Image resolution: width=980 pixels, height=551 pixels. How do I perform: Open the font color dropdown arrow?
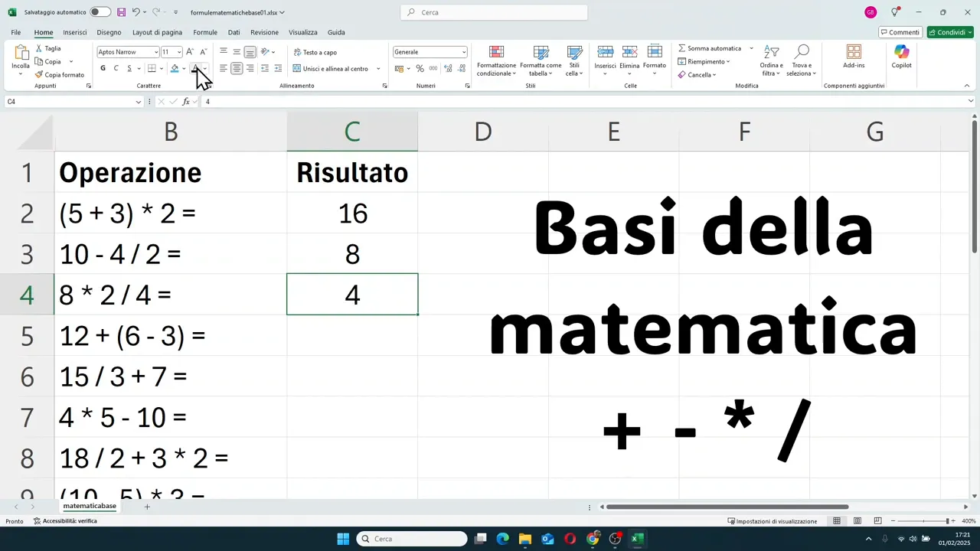point(204,69)
